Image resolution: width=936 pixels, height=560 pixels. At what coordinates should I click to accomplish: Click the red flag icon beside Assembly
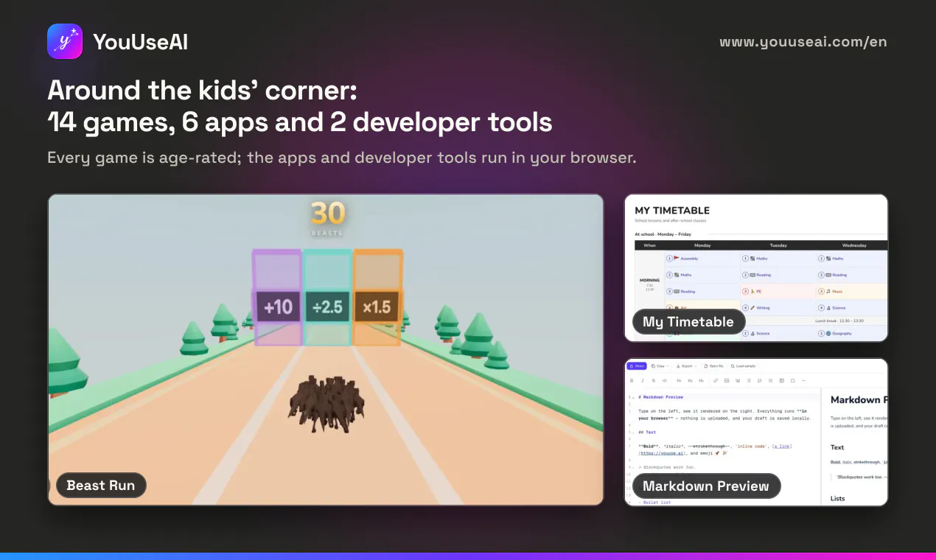(x=676, y=258)
